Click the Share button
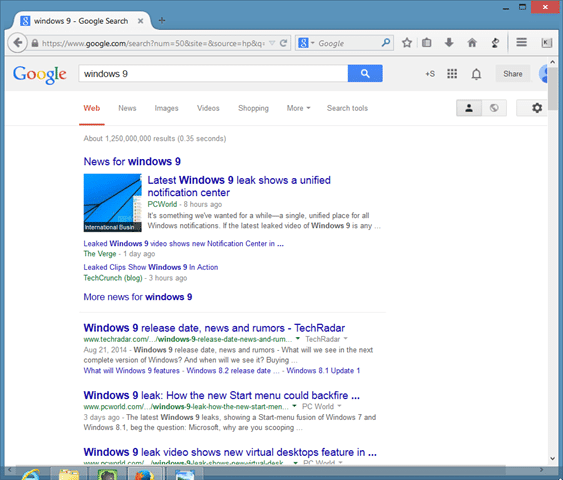 point(512,74)
